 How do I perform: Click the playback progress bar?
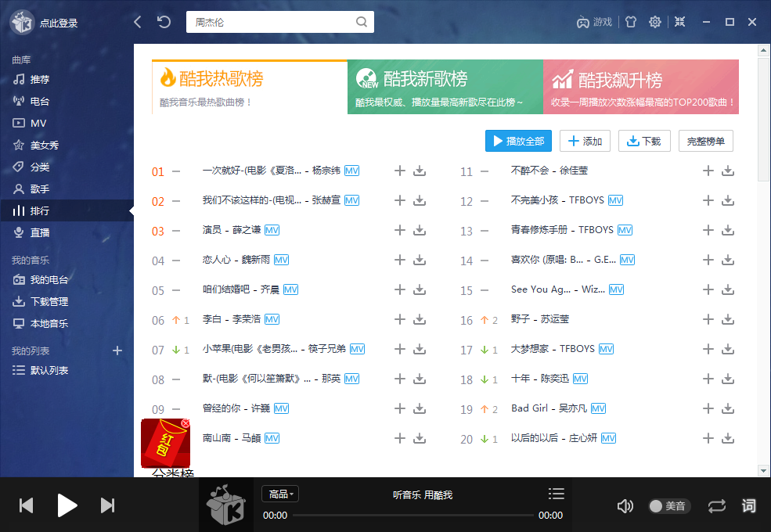coord(413,516)
